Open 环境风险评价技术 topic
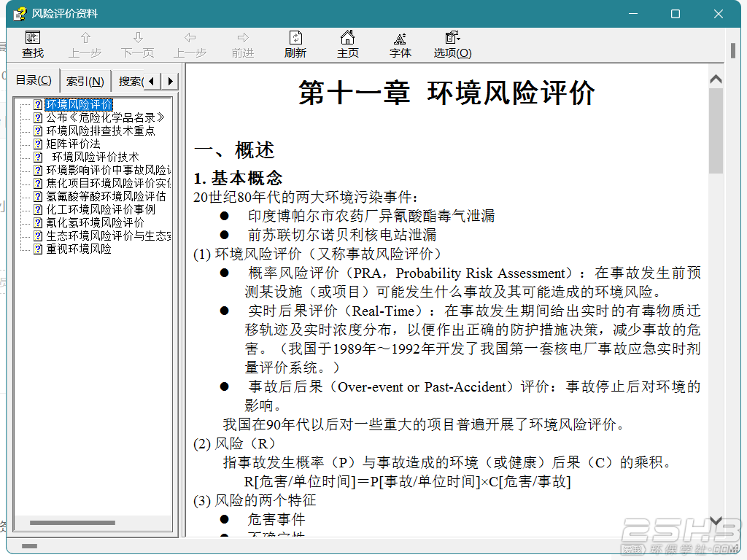747x560 pixels. [96, 157]
